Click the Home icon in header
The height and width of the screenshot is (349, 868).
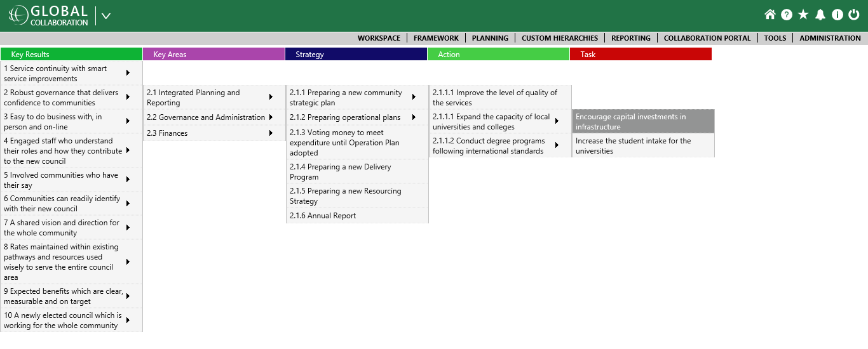pyautogui.click(x=770, y=15)
